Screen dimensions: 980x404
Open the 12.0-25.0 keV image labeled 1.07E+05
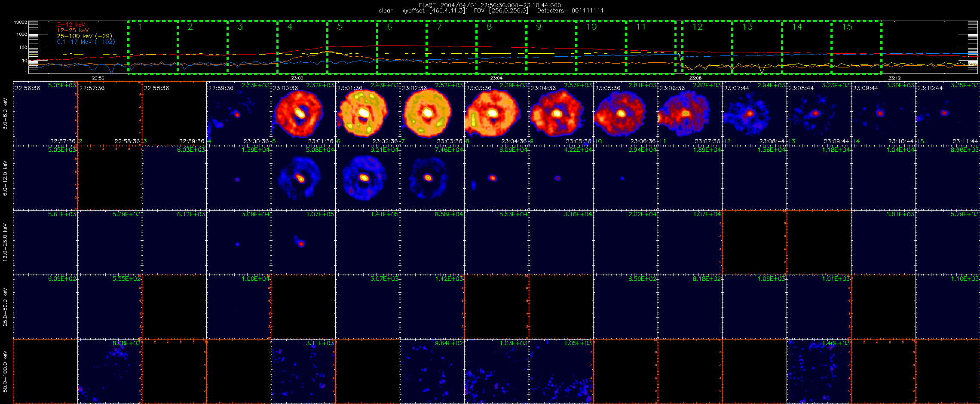tap(303, 242)
